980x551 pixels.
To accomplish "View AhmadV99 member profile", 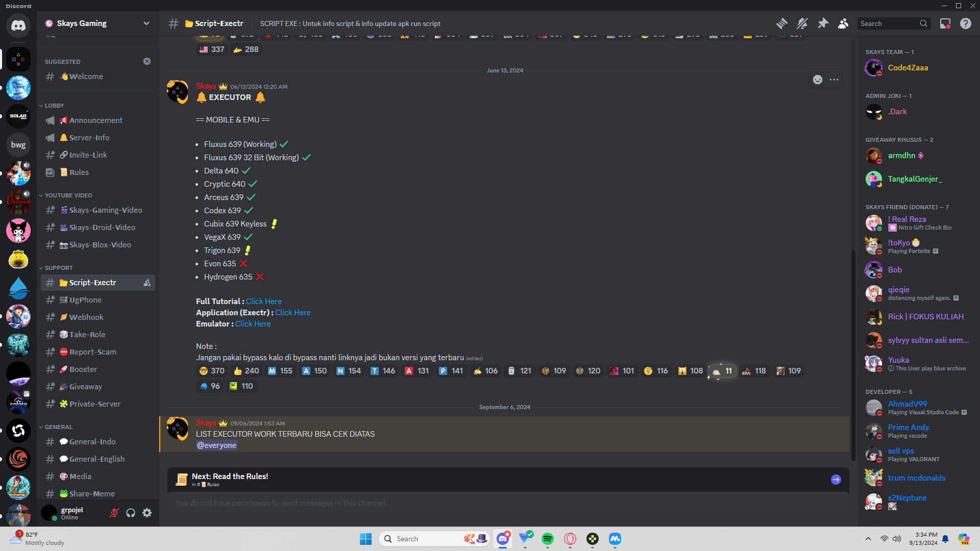I will [x=917, y=408].
